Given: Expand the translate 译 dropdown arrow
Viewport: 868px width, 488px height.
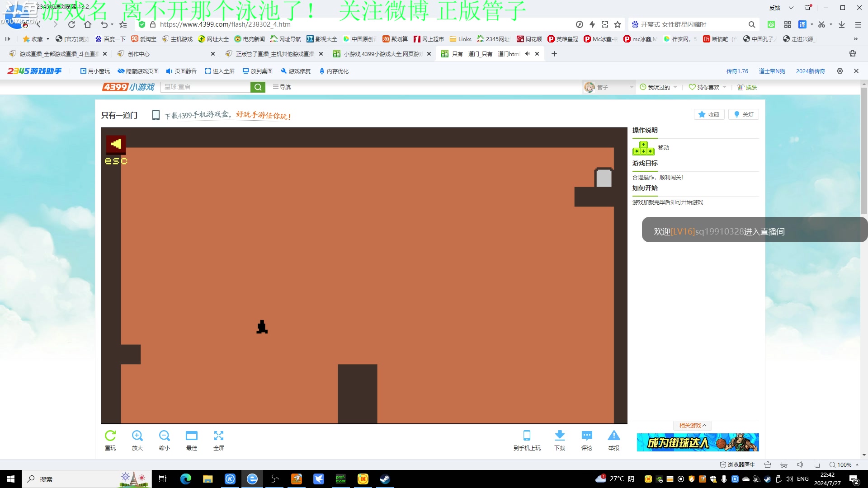Looking at the screenshot, I should 812,24.
